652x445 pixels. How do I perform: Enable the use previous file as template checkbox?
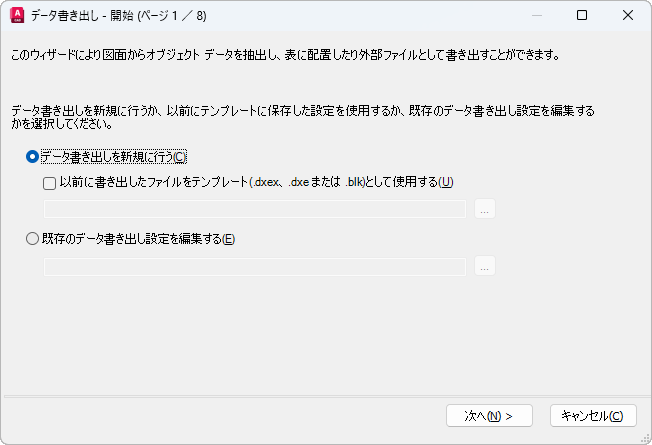point(50,183)
